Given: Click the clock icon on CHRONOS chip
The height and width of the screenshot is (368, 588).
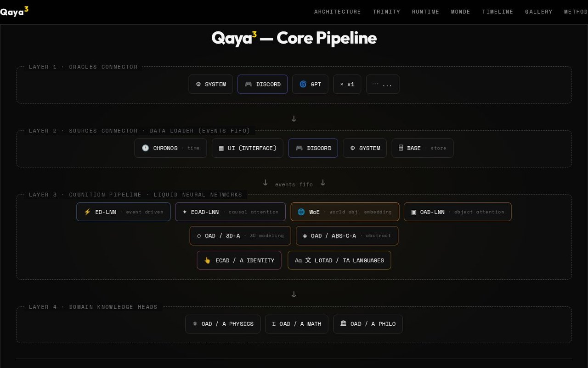Looking at the screenshot, I should (145, 148).
